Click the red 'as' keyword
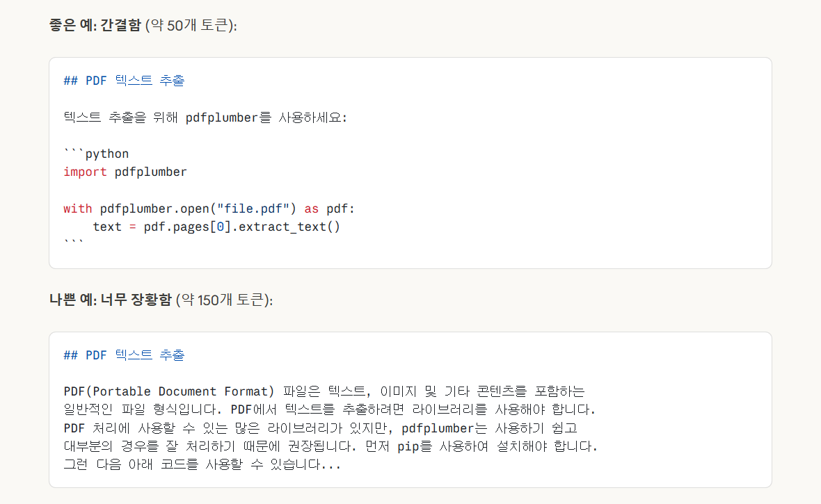The width and height of the screenshot is (821, 504). coord(312,209)
